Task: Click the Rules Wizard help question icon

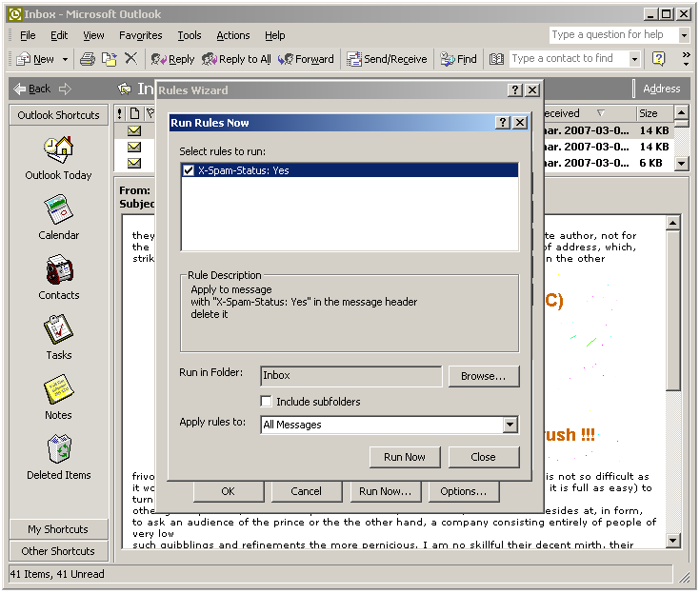Action: [x=514, y=90]
